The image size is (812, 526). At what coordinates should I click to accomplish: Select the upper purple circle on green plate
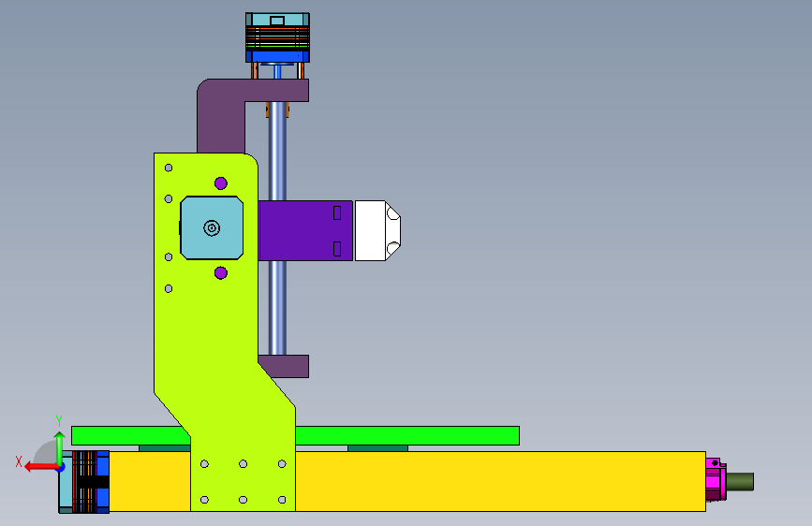pyautogui.click(x=221, y=183)
